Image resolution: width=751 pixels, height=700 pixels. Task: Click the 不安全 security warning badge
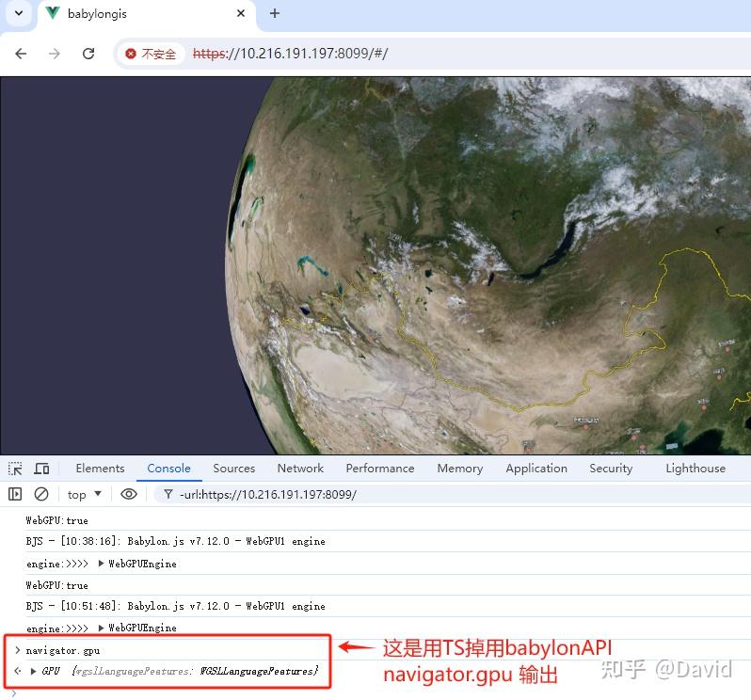151,54
